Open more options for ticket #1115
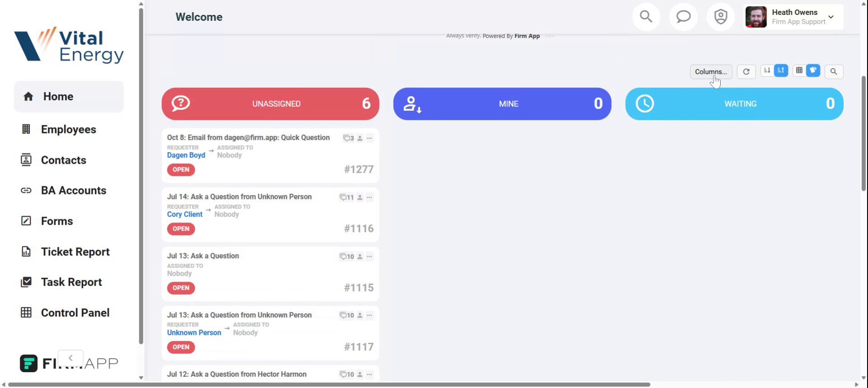 [x=369, y=256]
